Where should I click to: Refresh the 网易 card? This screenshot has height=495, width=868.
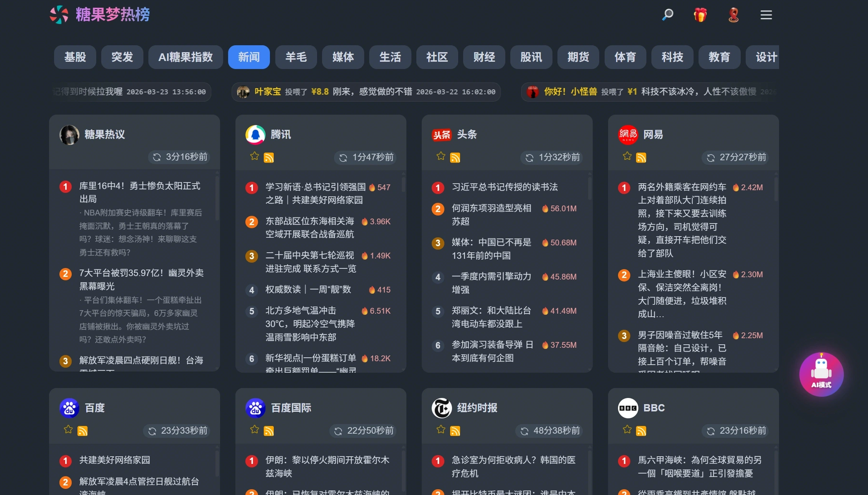pos(711,158)
